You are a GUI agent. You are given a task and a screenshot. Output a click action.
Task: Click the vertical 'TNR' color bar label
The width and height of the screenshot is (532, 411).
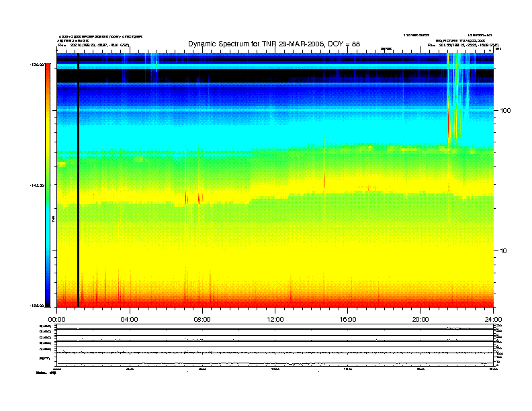(53, 219)
